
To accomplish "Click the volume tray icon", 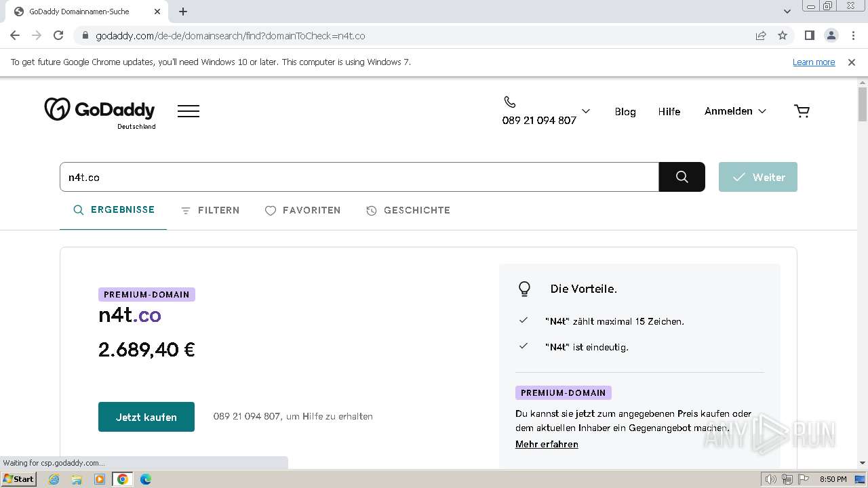I will coord(771,479).
